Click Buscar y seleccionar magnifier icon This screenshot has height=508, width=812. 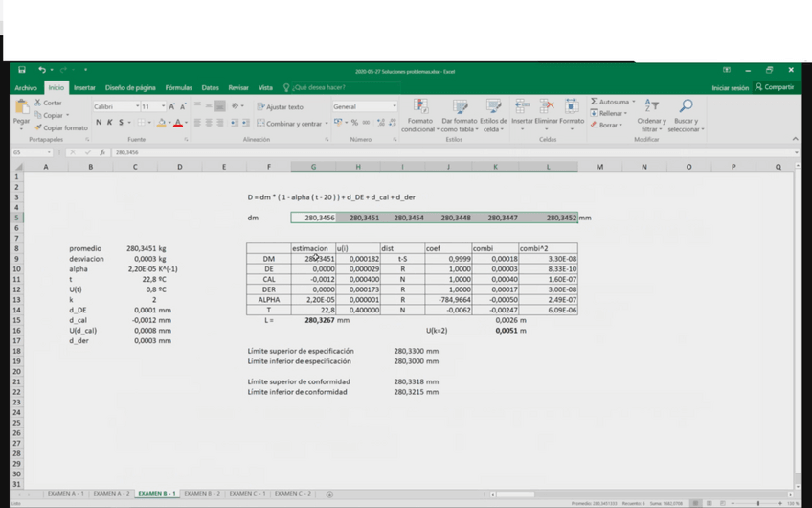686,106
